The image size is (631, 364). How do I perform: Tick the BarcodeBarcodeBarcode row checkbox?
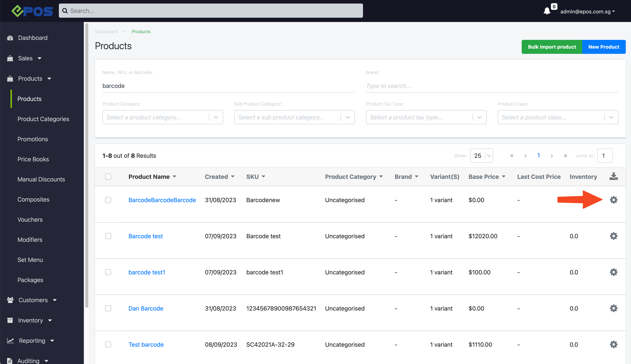pos(108,200)
